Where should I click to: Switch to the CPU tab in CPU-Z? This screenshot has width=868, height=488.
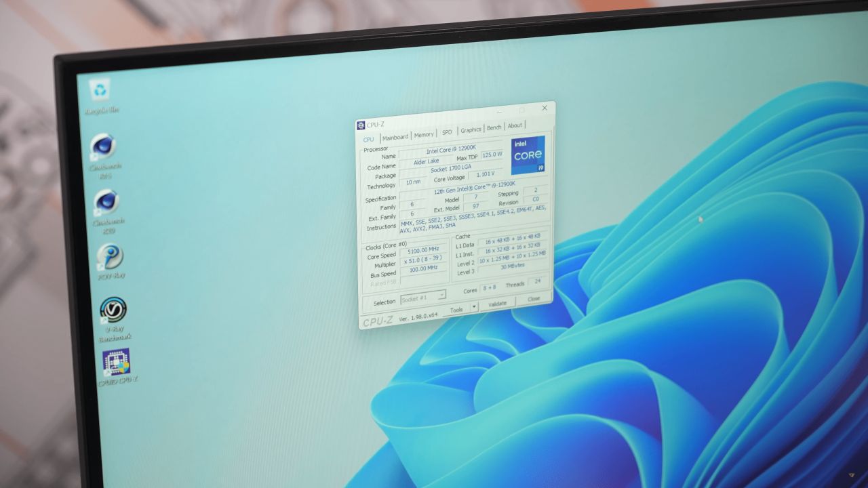pos(368,139)
